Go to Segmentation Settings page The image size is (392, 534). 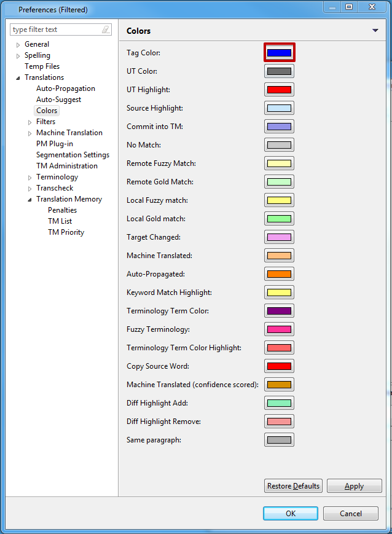[x=73, y=155]
